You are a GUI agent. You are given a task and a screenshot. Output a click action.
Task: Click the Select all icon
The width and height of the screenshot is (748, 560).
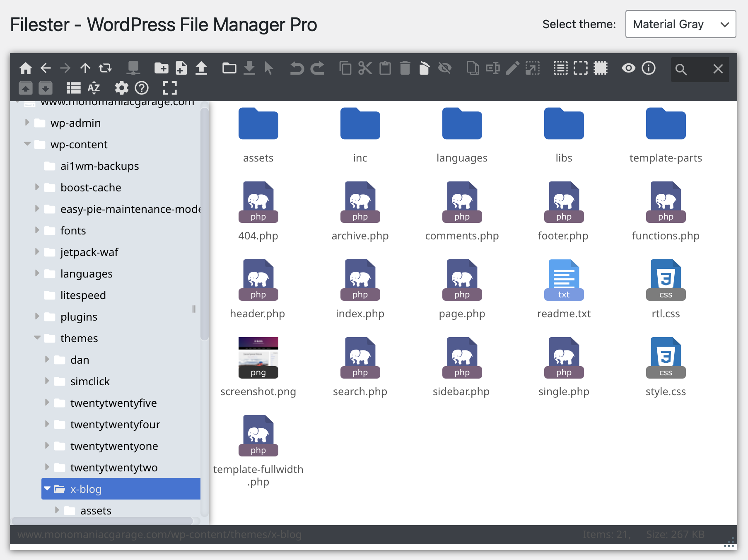coord(560,68)
